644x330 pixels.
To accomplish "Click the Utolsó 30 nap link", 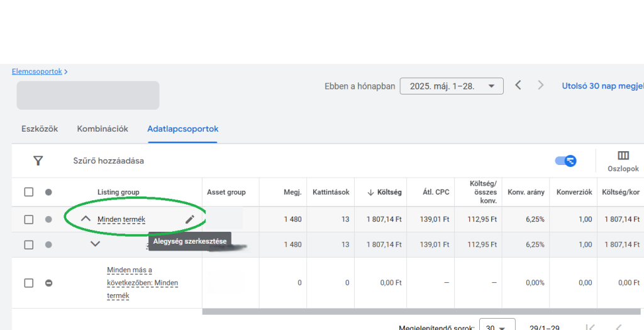I will tap(602, 86).
